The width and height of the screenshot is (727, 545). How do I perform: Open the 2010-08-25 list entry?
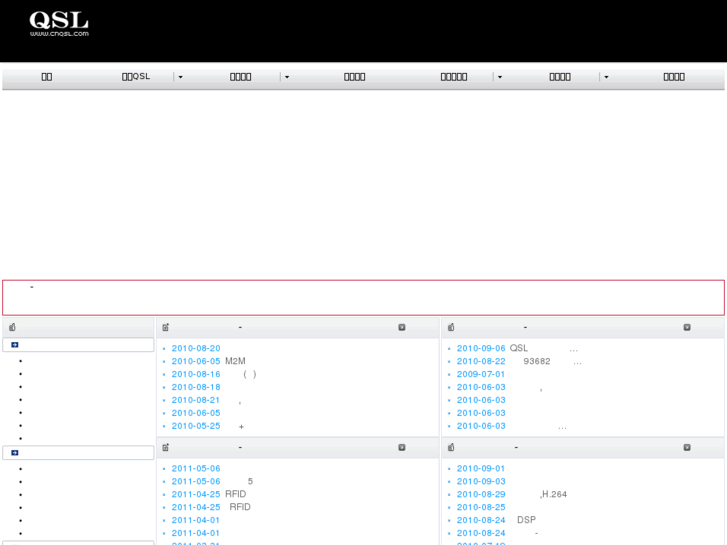click(x=481, y=507)
